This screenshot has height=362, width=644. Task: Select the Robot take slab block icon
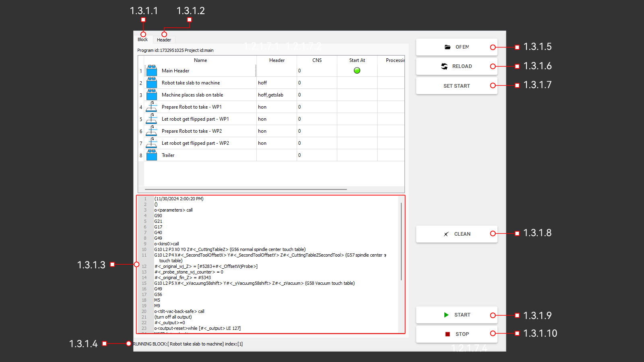pyautogui.click(x=152, y=82)
